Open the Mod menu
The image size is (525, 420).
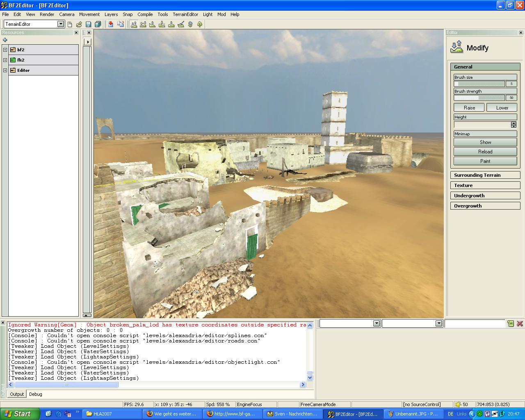coord(221,14)
